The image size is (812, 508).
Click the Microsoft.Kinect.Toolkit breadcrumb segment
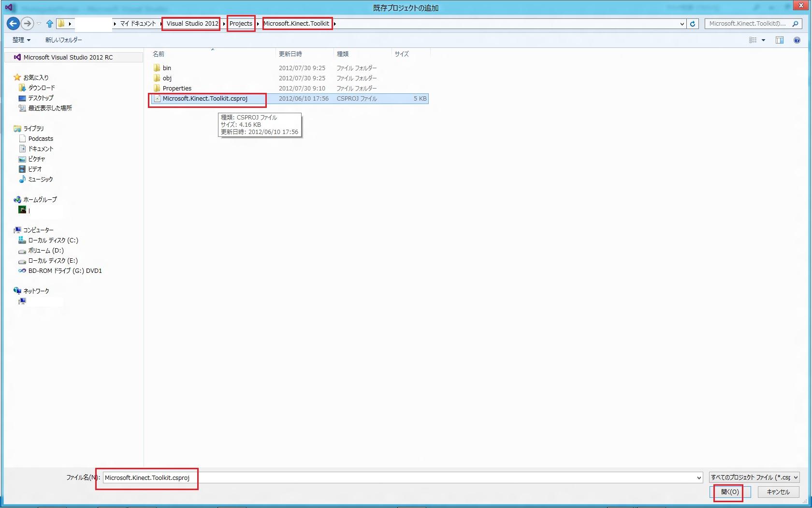click(x=296, y=24)
